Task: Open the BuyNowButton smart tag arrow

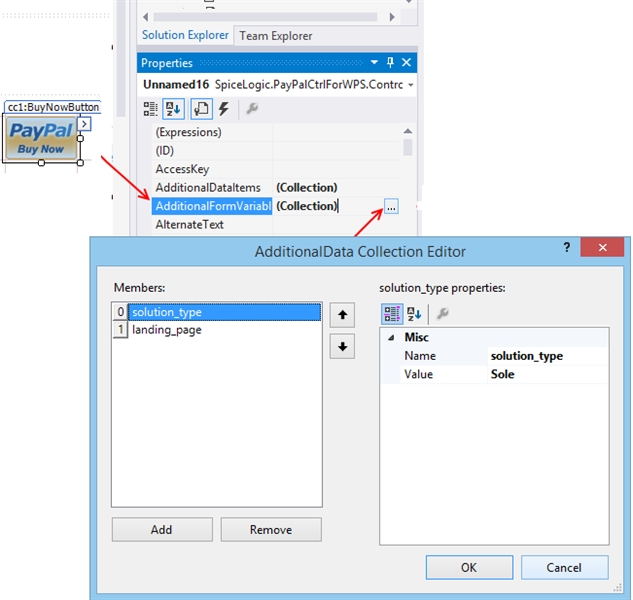Action: (85, 124)
